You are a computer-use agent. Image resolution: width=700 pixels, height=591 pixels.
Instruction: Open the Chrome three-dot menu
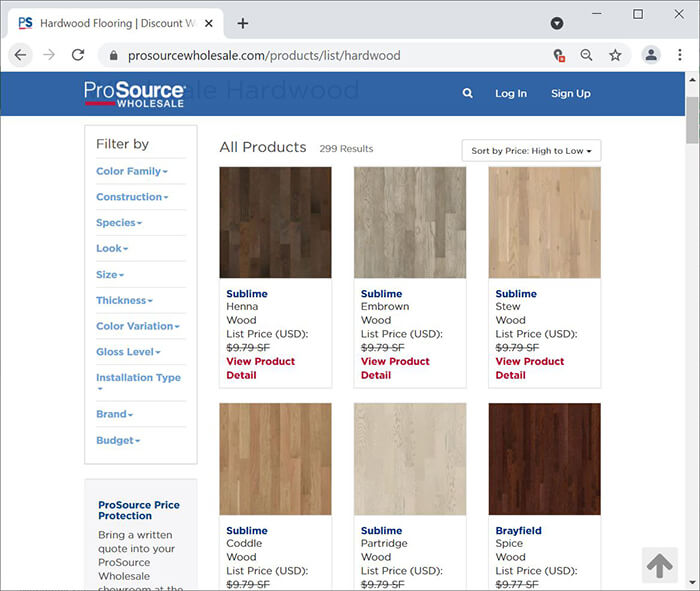coord(680,55)
